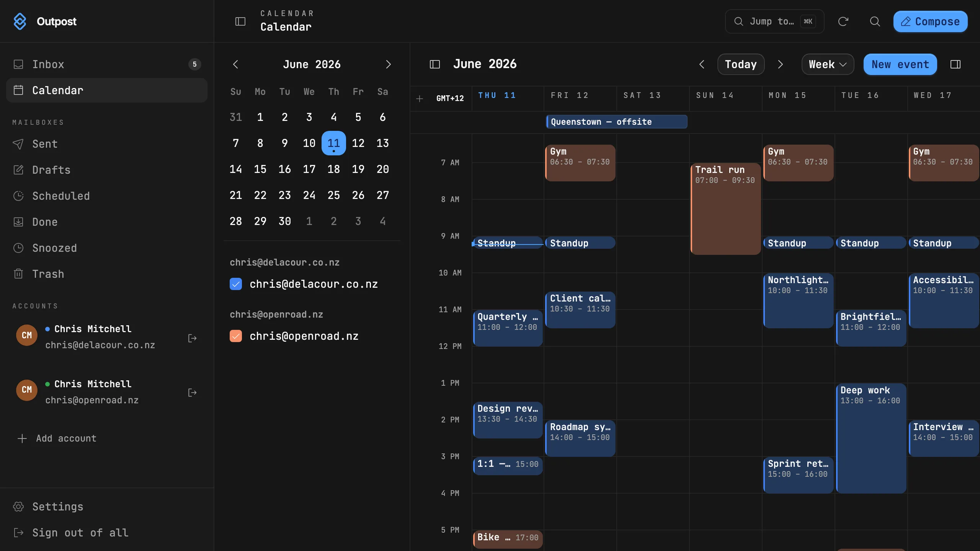Open the Week view dropdown

(x=828, y=64)
